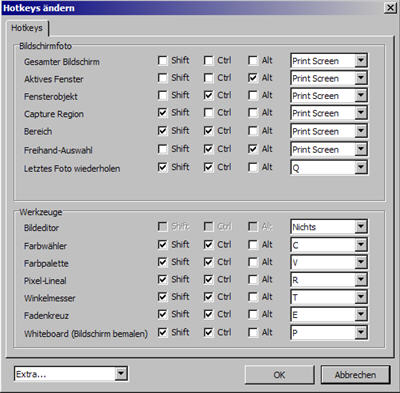
Task: Enable Shift for Aktives Fenster
Action: 162,78
